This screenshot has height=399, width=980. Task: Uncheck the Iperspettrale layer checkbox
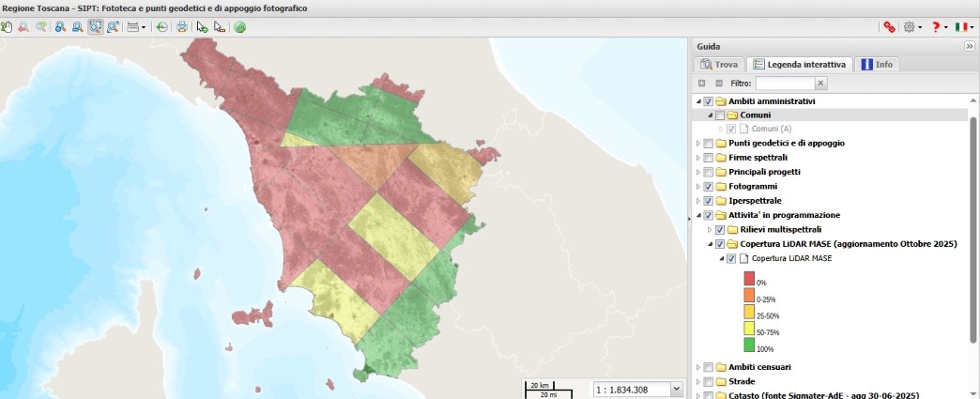tap(708, 201)
